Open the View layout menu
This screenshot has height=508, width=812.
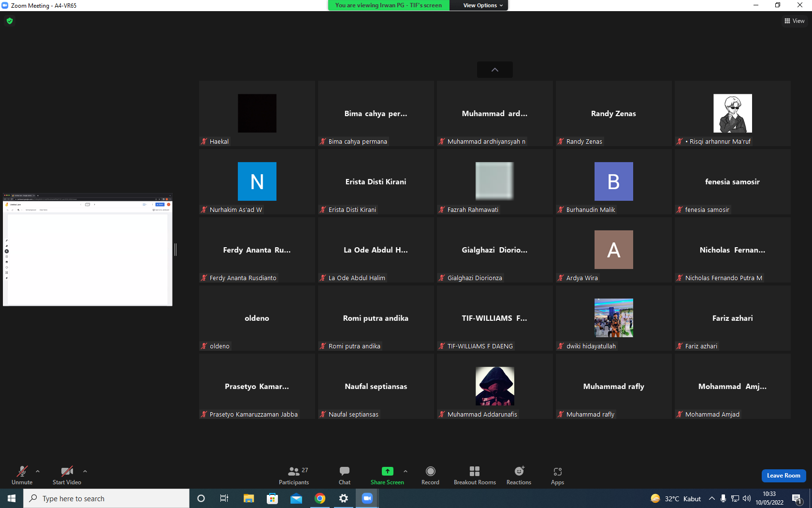pos(794,21)
